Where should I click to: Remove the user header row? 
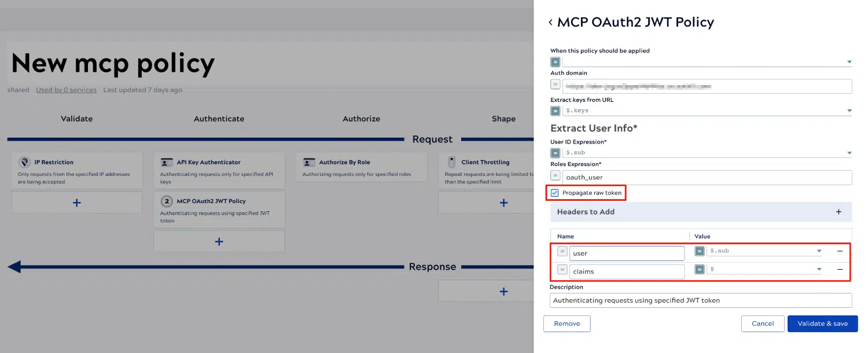(840, 251)
